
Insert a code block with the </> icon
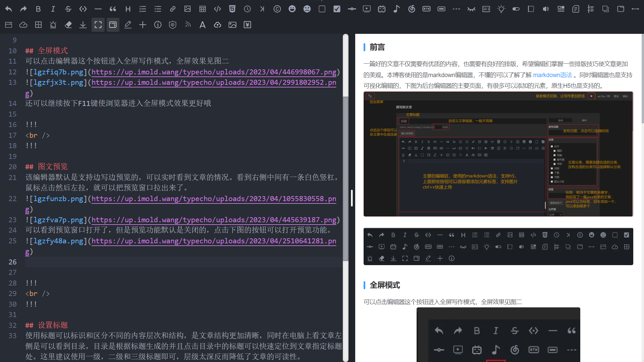217,9
